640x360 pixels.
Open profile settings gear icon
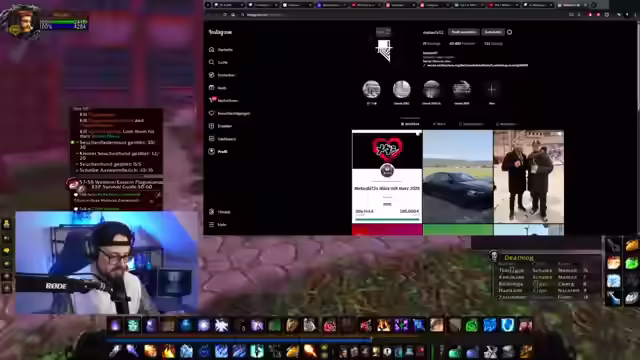(x=509, y=32)
